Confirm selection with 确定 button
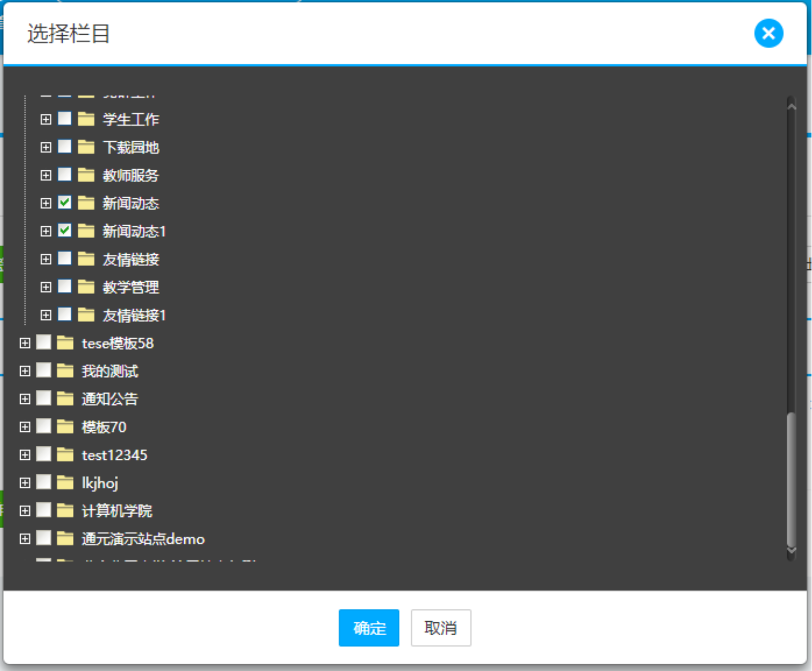The image size is (812, 671). click(x=368, y=628)
